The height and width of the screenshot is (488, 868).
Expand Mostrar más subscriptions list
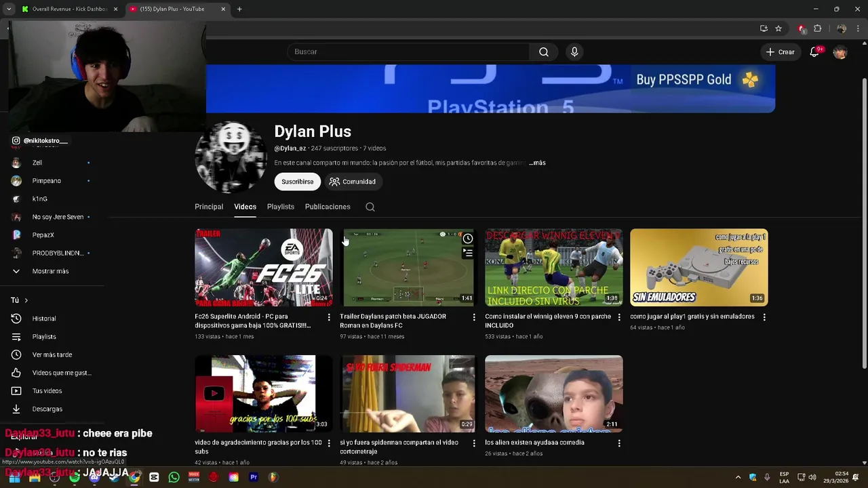50,271
